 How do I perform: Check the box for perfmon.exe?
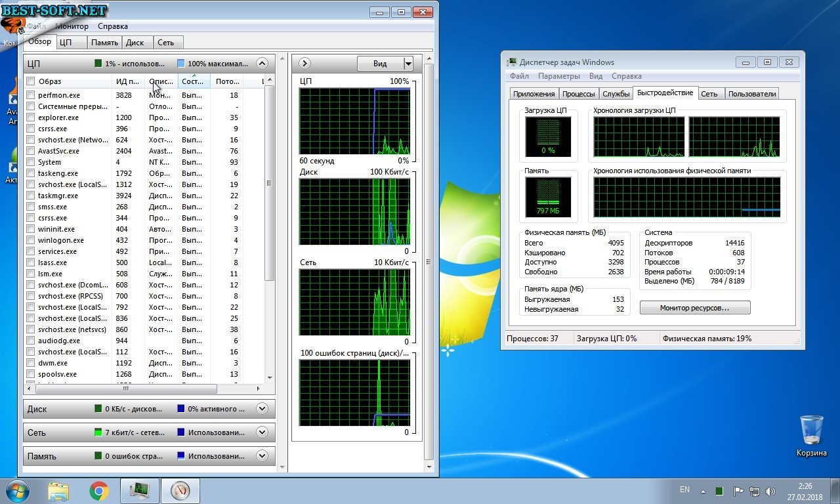pyautogui.click(x=31, y=95)
